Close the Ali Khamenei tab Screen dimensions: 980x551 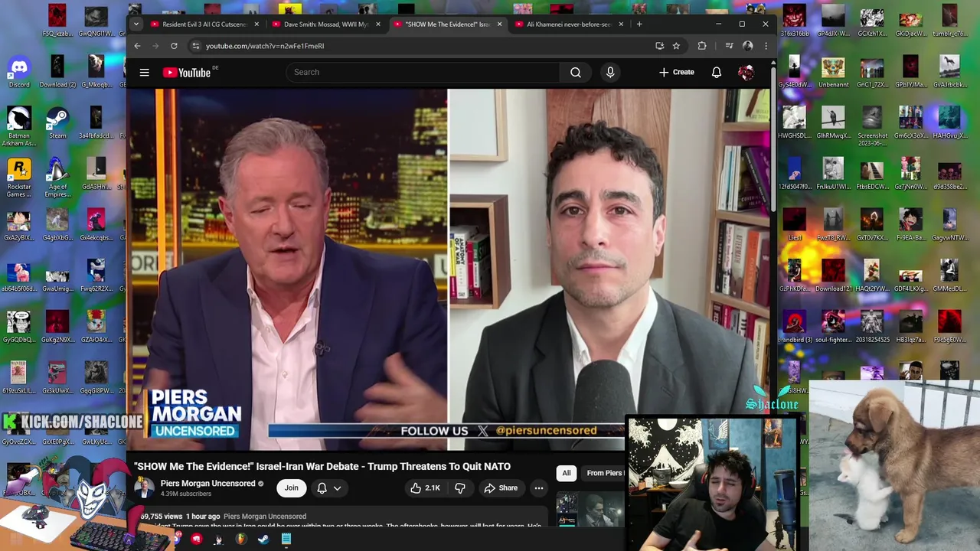[x=621, y=24]
